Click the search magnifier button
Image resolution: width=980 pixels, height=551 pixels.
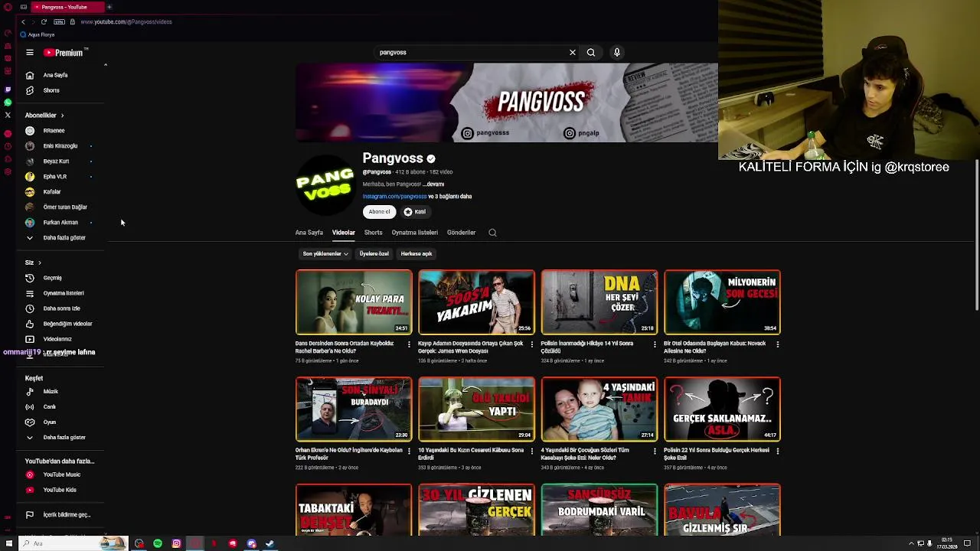pyautogui.click(x=591, y=52)
